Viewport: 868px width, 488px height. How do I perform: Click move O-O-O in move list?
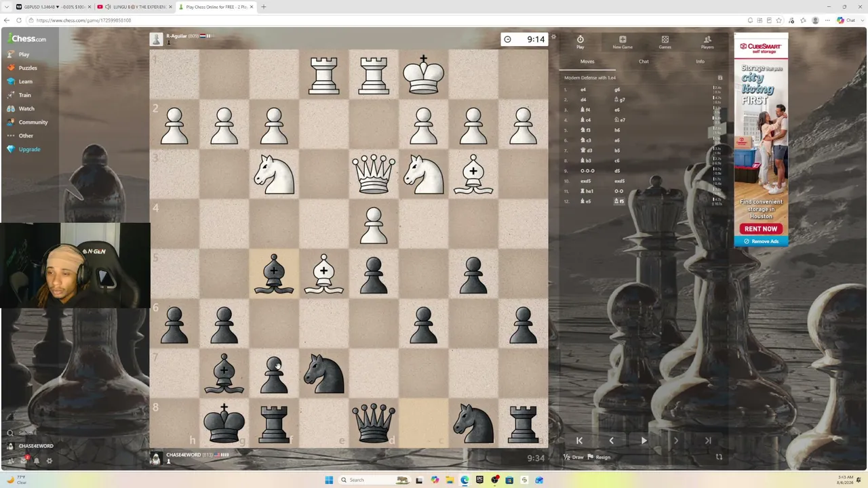pyautogui.click(x=587, y=171)
